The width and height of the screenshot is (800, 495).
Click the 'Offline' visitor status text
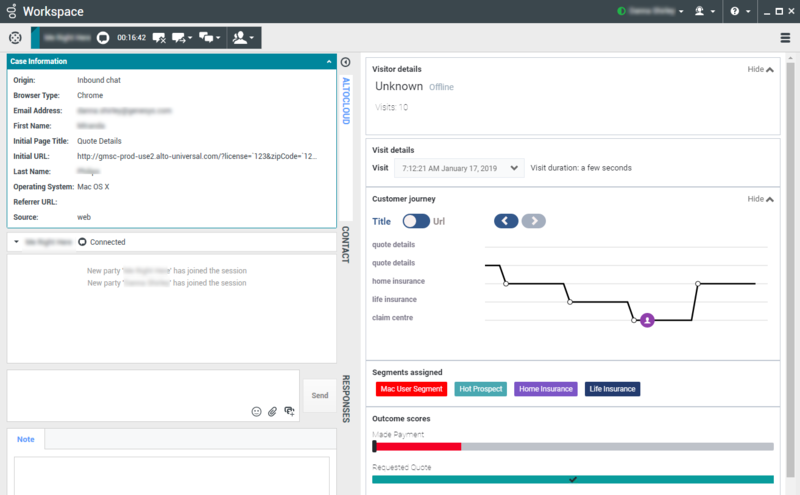click(x=441, y=87)
